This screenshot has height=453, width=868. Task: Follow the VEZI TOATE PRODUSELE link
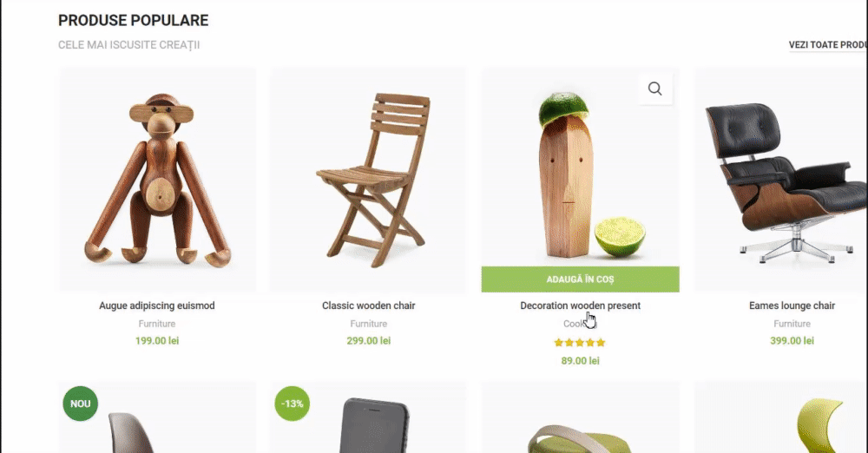tap(828, 45)
